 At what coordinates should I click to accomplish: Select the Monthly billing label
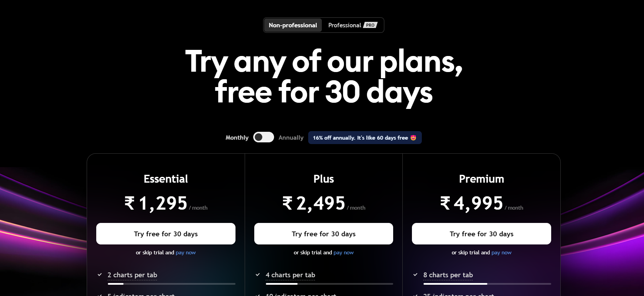pyautogui.click(x=237, y=138)
